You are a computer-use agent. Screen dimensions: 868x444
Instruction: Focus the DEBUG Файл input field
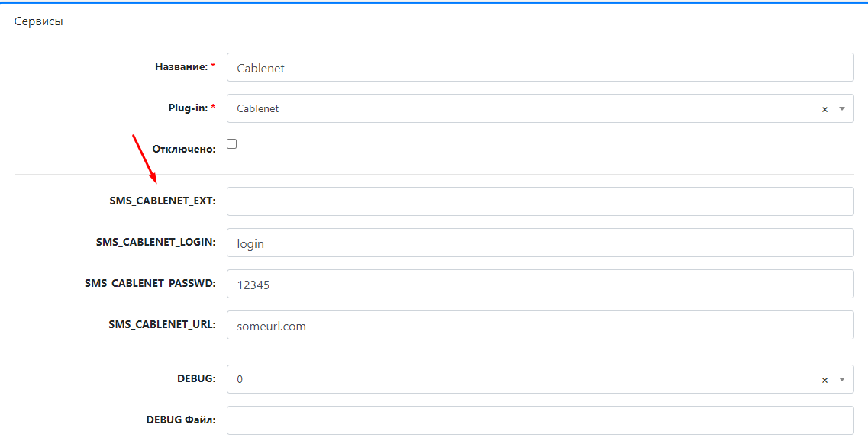click(x=540, y=420)
